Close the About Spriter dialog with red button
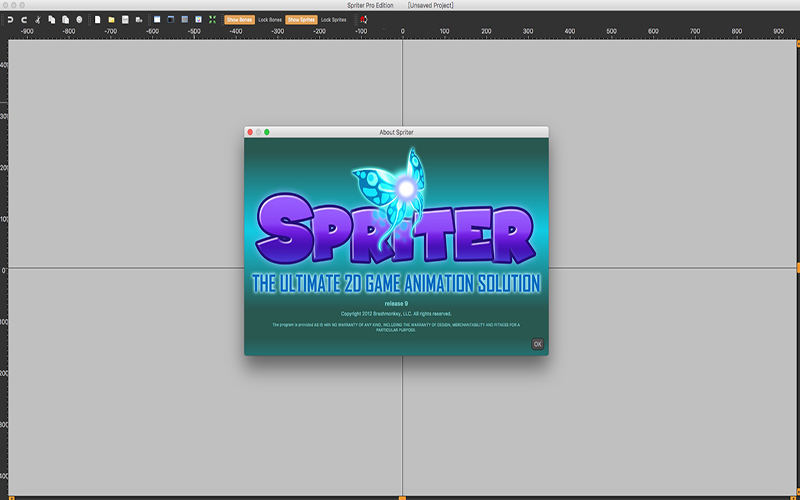 coord(250,132)
